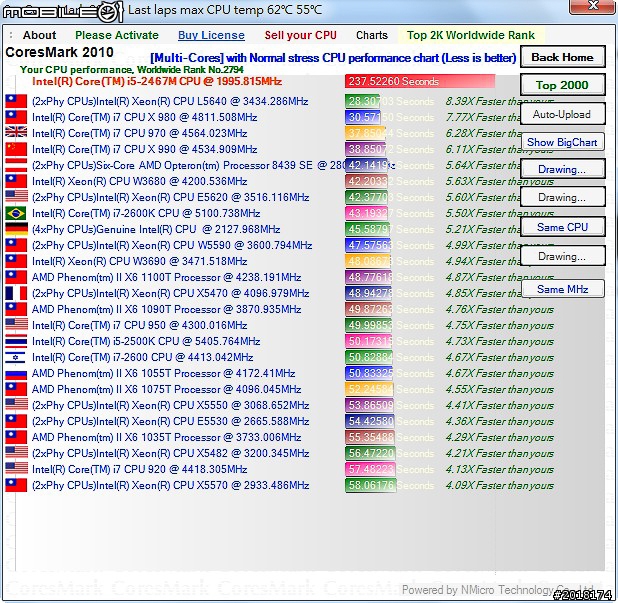Click Thailand flag beside i5-2500K row
The image size is (618, 603).
(x=16, y=341)
